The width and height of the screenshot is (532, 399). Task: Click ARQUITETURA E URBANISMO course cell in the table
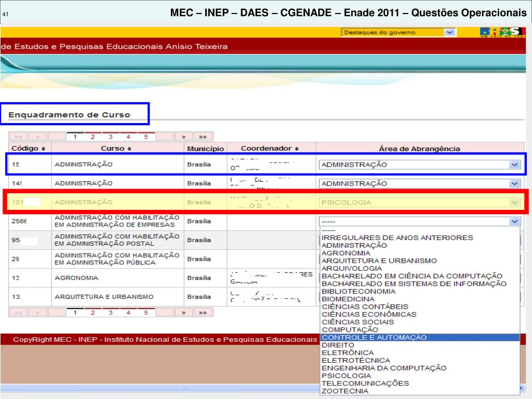coord(117,297)
